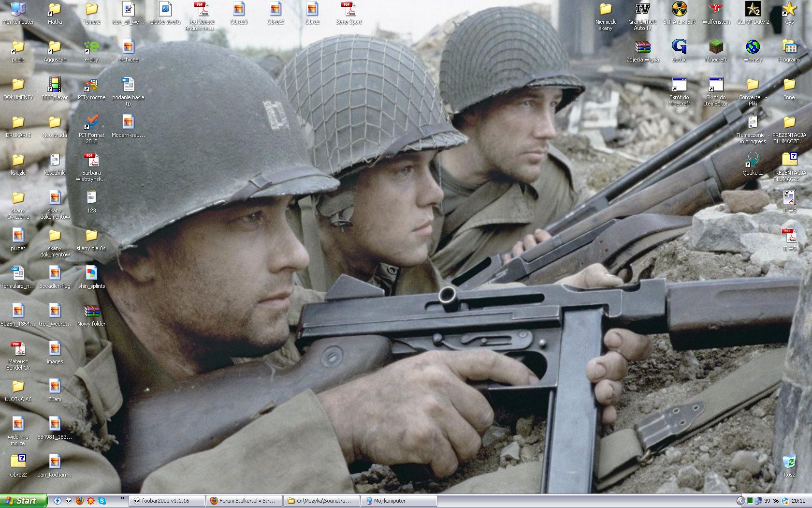Launch the S.T.A.L.K.E.R. game shortcut

pyautogui.click(x=679, y=13)
